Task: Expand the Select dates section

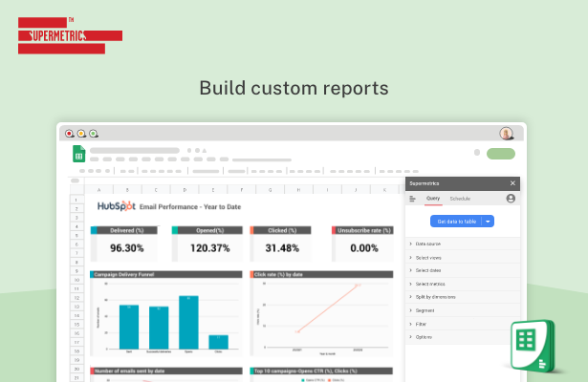Action: 463,270
